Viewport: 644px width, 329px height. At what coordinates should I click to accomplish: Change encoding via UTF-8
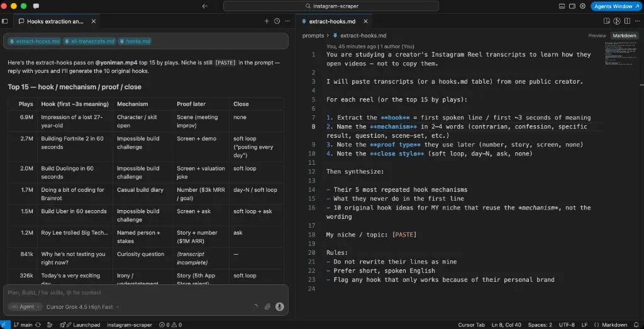click(567, 325)
